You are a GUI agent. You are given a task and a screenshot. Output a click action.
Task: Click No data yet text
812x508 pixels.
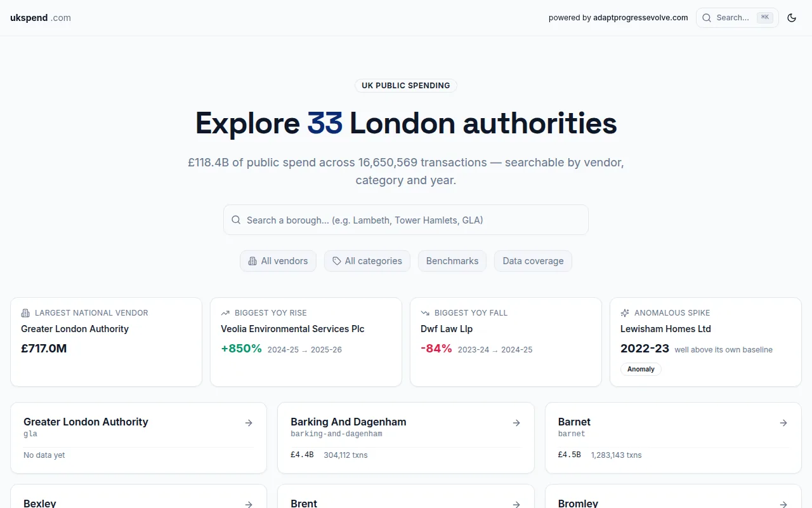[x=44, y=455]
